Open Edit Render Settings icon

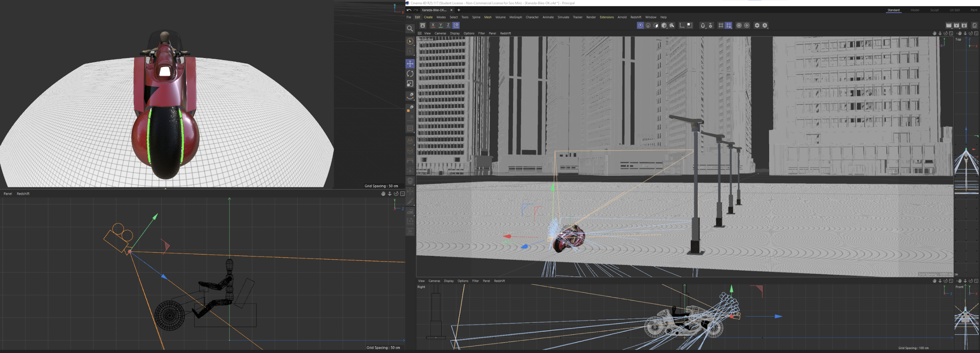coord(964,25)
